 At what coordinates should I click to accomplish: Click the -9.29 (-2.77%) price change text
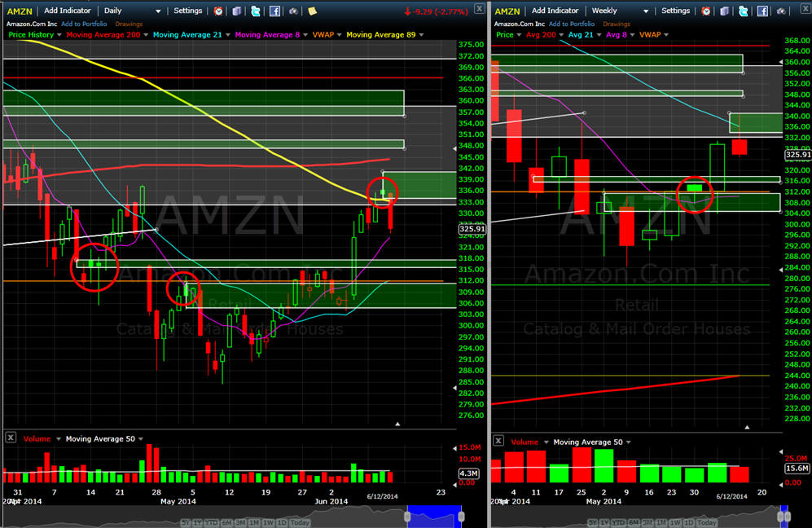coord(440,11)
